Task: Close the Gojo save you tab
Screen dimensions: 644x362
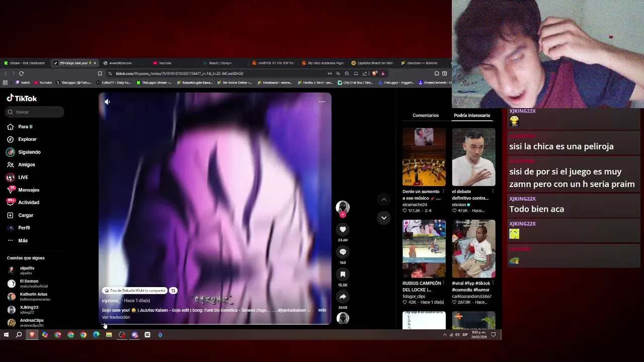Action: pos(95,63)
